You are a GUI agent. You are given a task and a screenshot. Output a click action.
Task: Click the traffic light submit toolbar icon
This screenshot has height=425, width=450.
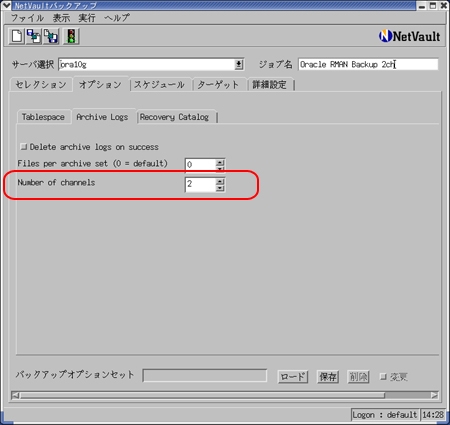point(71,36)
